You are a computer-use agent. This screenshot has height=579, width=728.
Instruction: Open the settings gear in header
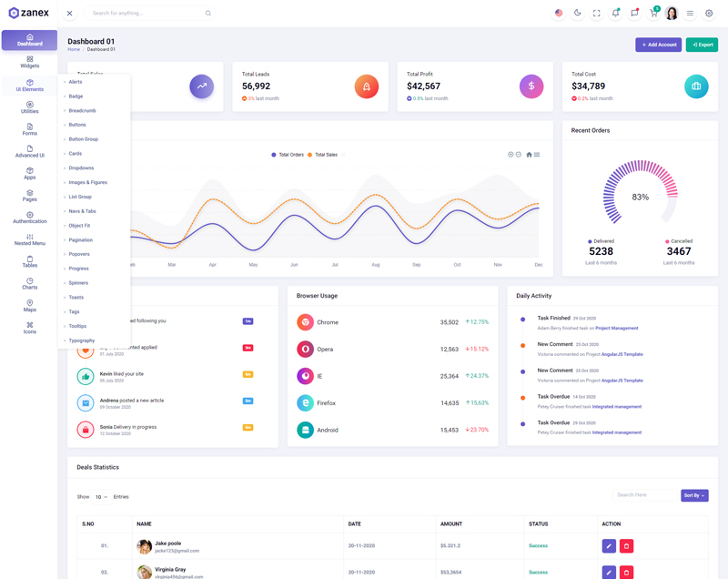tap(709, 13)
